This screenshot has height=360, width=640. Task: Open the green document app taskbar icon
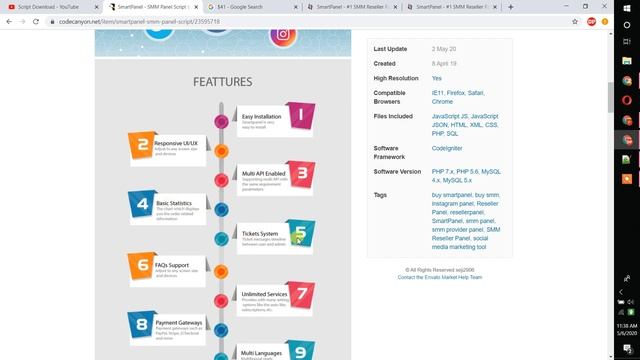[x=627, y=159]
